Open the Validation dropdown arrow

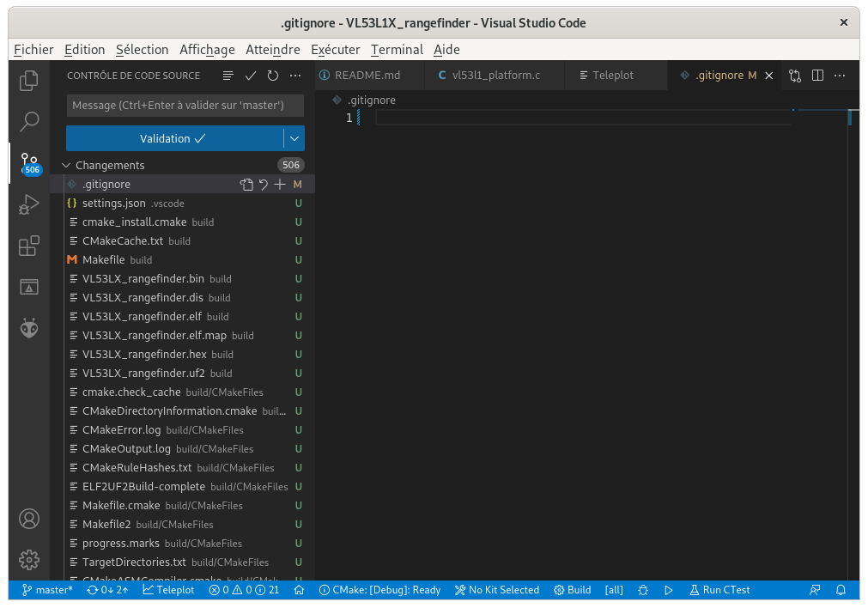point(294,138)
